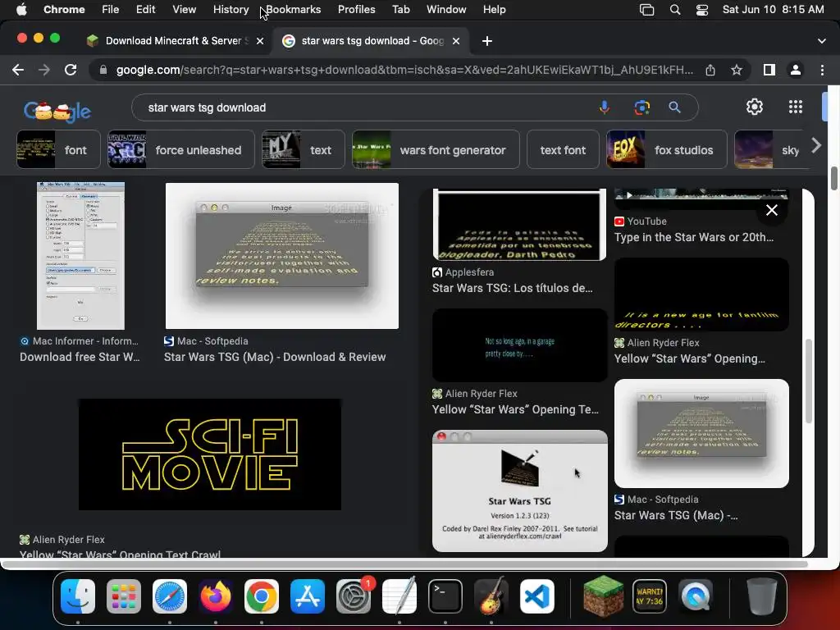
Task: Filter by the text font chip
Action: (563, 149)
